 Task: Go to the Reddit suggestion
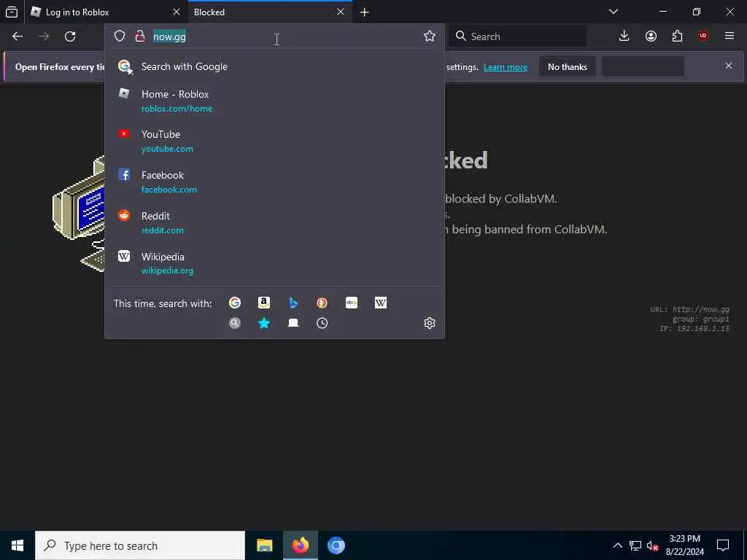click(x=274, y=223)
